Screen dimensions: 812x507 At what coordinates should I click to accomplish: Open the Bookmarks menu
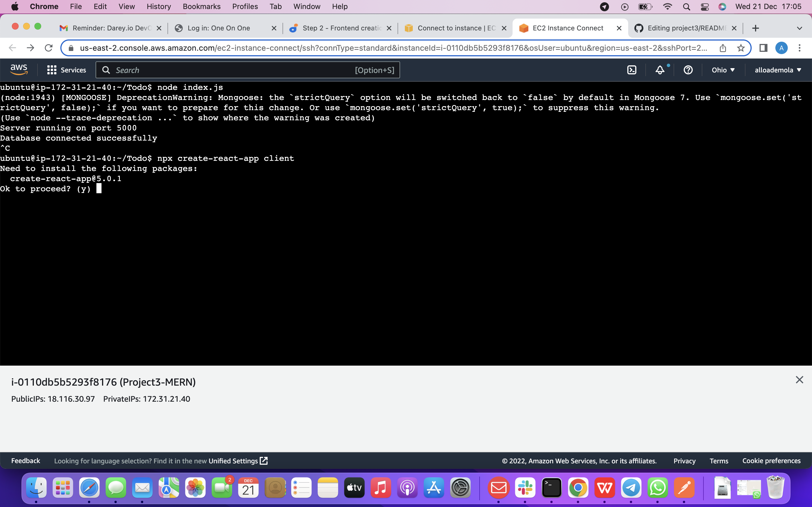coord(202,6)
